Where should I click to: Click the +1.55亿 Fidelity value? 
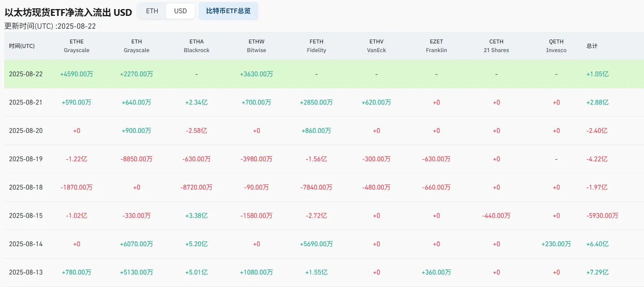pos(317,272)
